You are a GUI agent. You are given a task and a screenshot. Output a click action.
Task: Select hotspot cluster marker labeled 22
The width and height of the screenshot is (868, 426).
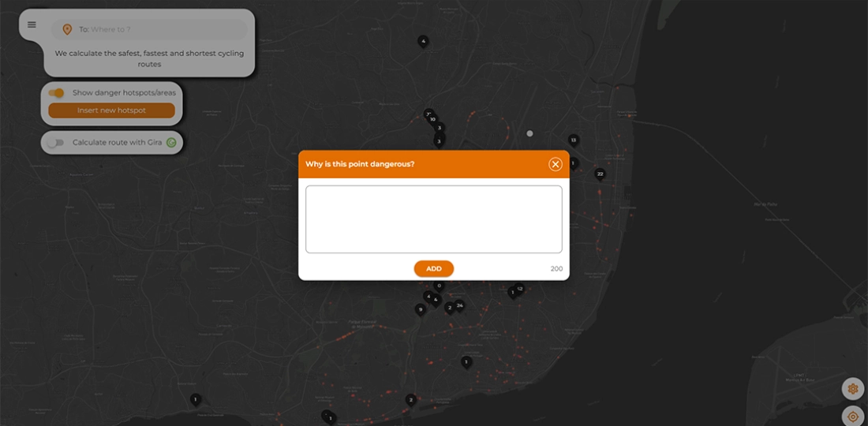[x=600, y=174]
